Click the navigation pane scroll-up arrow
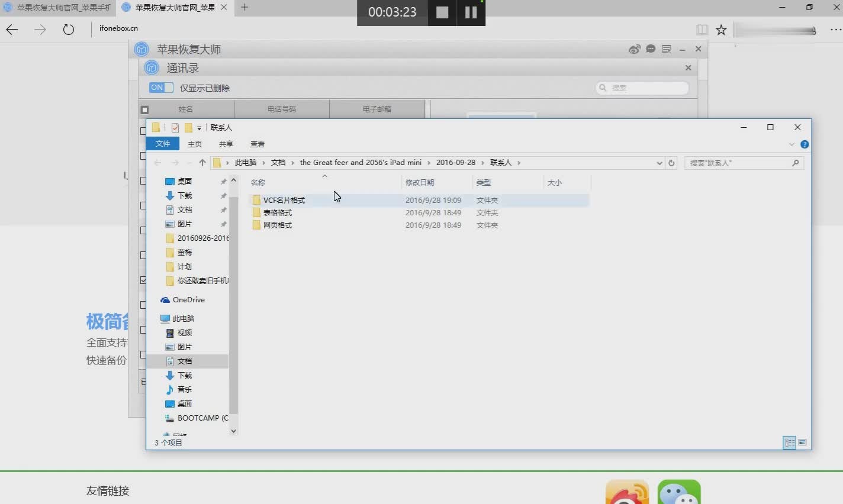This screenshot has width=843, height=504. point(233,180)
